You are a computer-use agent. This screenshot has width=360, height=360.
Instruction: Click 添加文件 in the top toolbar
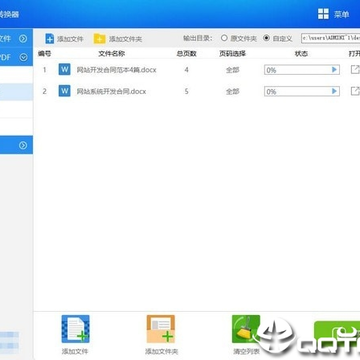pyautogui.click(x=64, y=39)
